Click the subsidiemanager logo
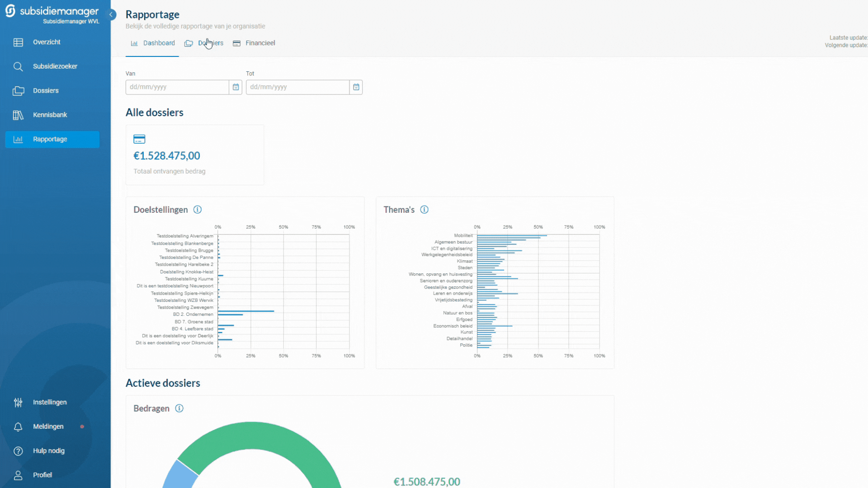868x488 pixels. pyautogui.click(x=52, y=12)
